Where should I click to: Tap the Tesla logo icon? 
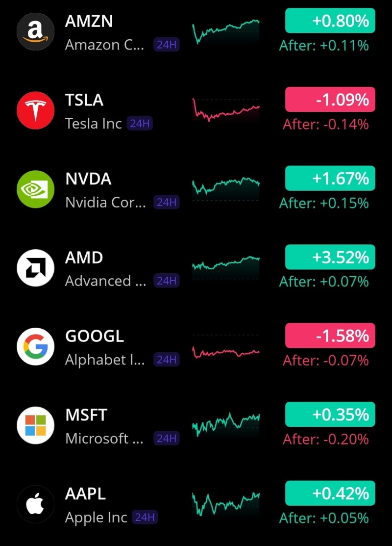click(x=35, y=111)
